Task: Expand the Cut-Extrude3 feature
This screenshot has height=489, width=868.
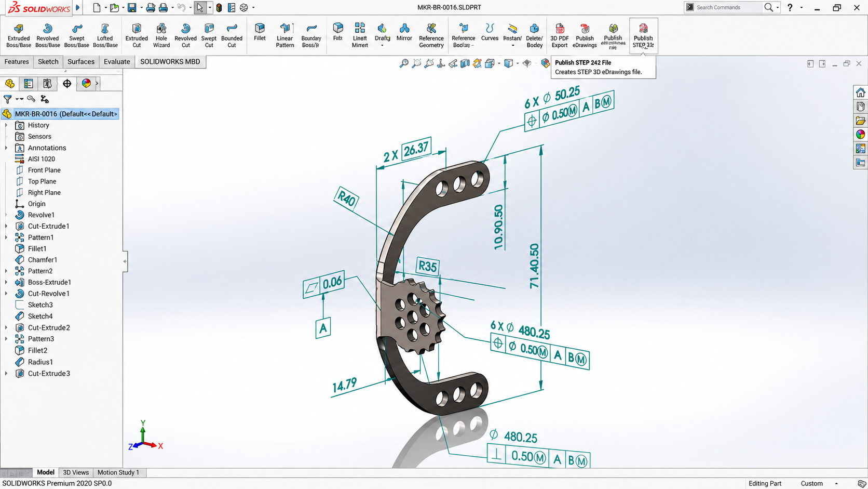Action: (6, 373)
